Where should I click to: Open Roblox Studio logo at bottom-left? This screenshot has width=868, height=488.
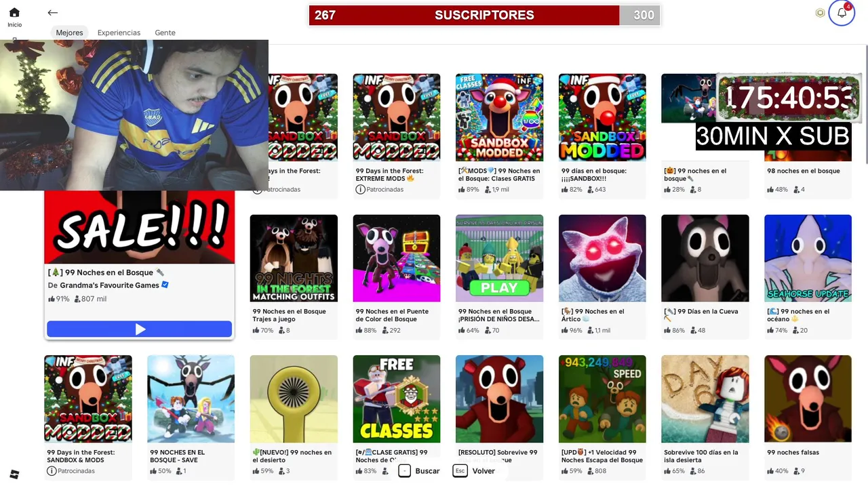point(14,474)
